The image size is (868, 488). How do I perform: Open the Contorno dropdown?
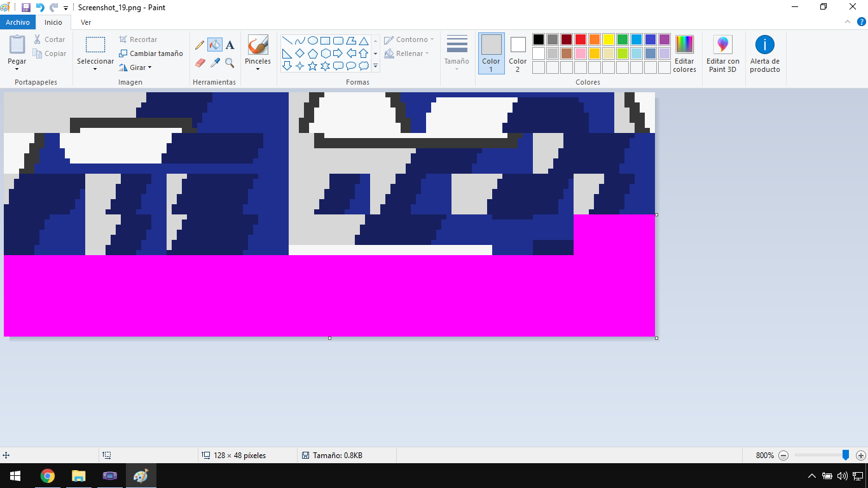[x=409, y=39]
